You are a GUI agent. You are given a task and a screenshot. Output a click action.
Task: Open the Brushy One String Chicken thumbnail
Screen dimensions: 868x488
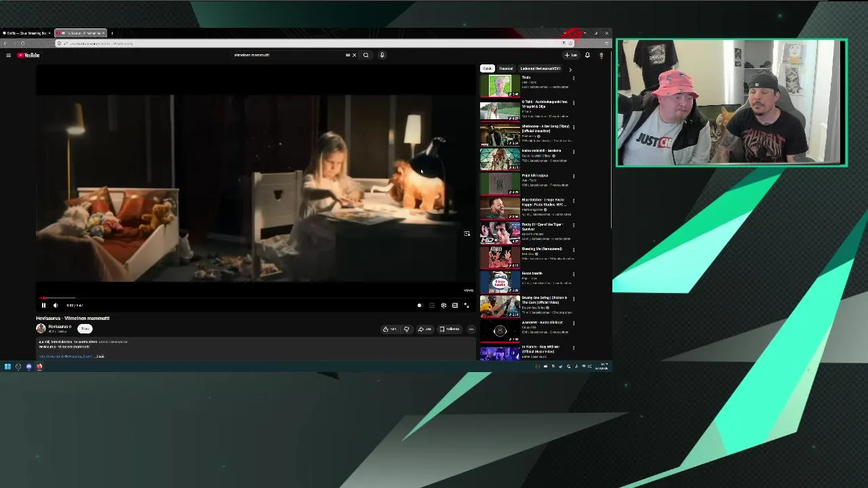point(500,306)
